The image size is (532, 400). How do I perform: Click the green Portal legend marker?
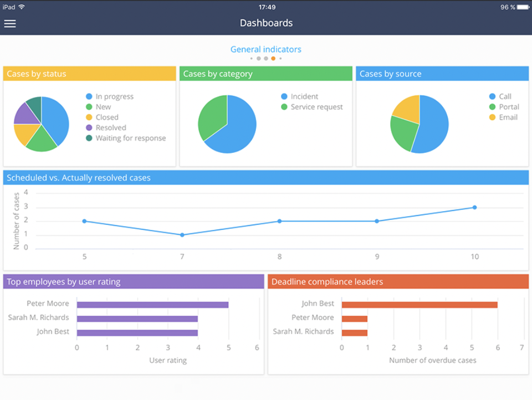click(x=491, y=106)
